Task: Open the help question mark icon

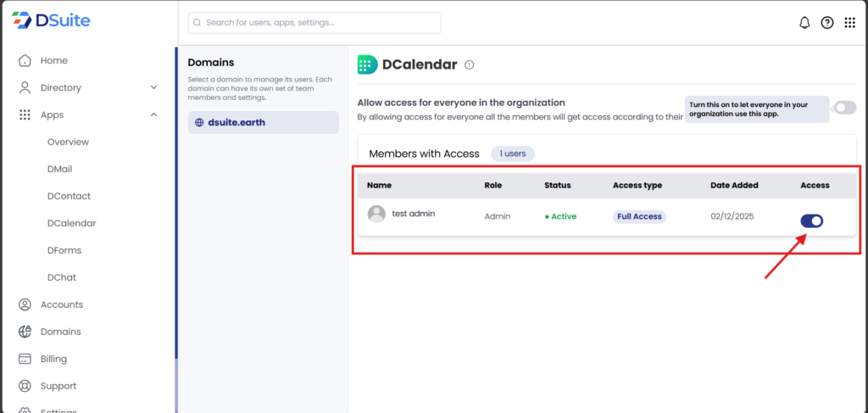Action: pyautogui.click(x=827, y=23)
